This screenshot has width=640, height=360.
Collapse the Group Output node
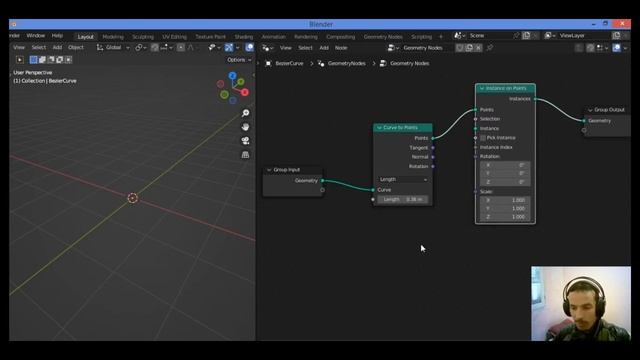pos(590,110)
